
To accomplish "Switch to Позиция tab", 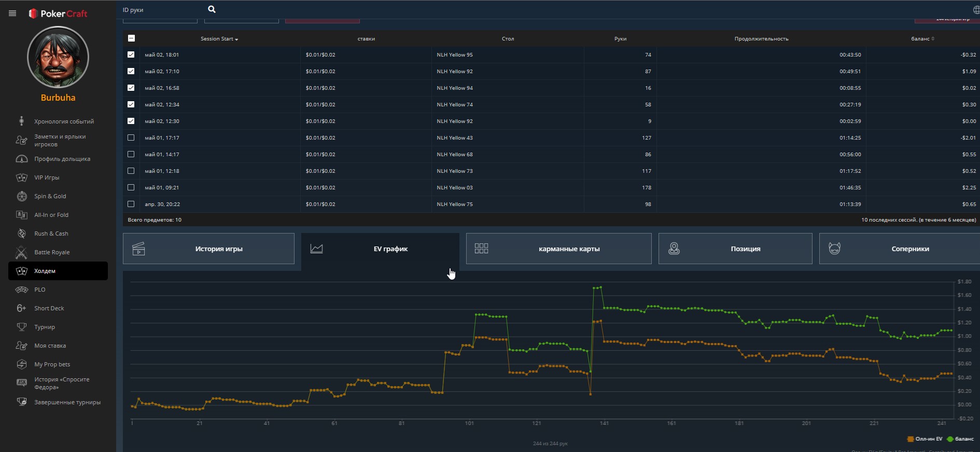I will click(x=735, y=249).
